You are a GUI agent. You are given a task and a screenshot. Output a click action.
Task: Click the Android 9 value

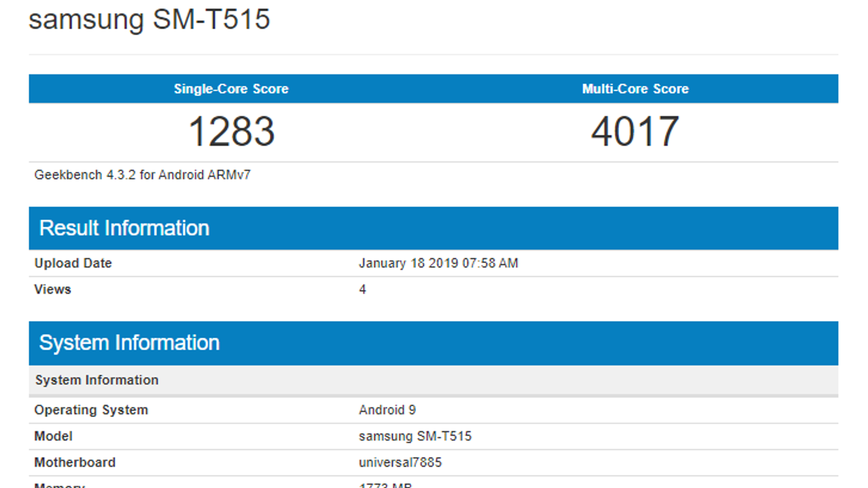coord(387,410)
